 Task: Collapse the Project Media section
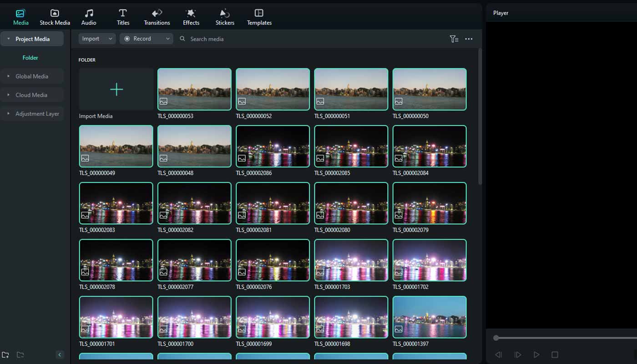tap(8, 39)
